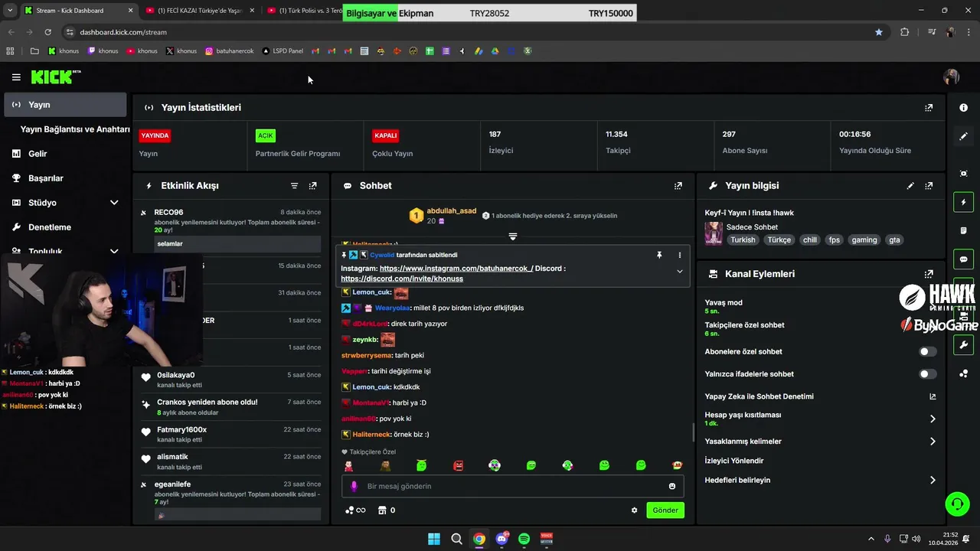Click the chat scrollbar

point(693,432)
